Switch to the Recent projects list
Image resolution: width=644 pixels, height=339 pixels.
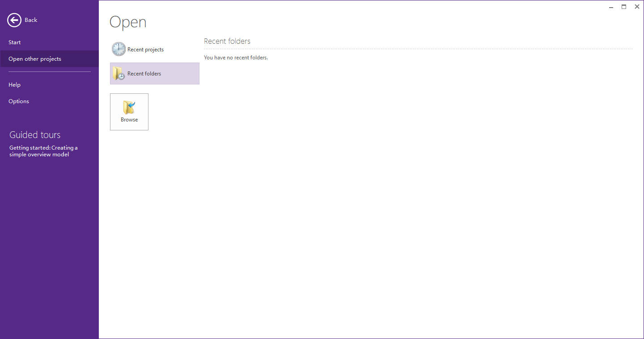(145, 50)
